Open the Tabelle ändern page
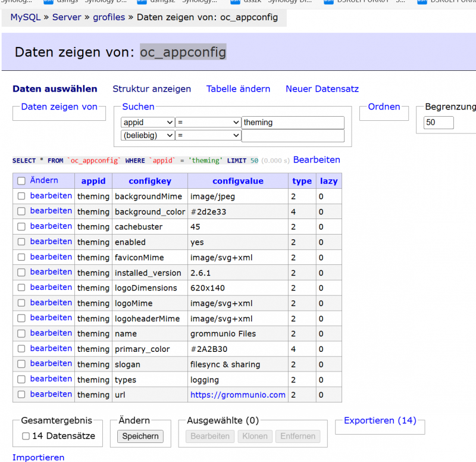Screen dimensions: 476x462 click(238, 89)
